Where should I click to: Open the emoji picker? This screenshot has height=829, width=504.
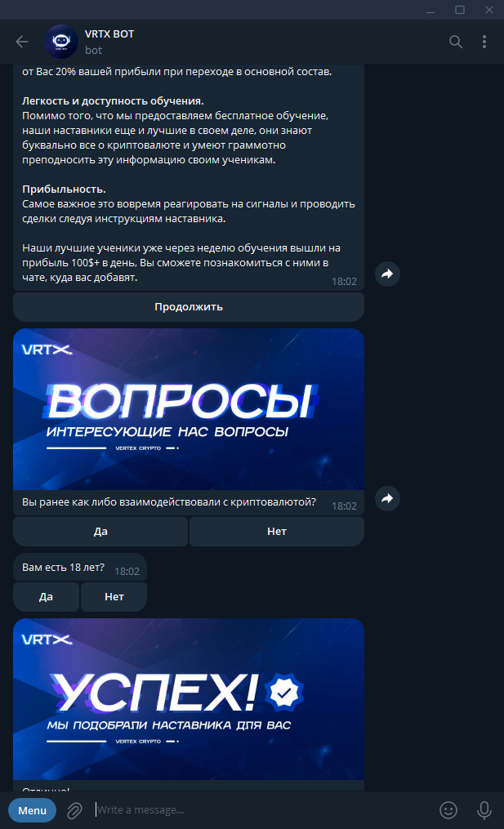pos(448,810)
